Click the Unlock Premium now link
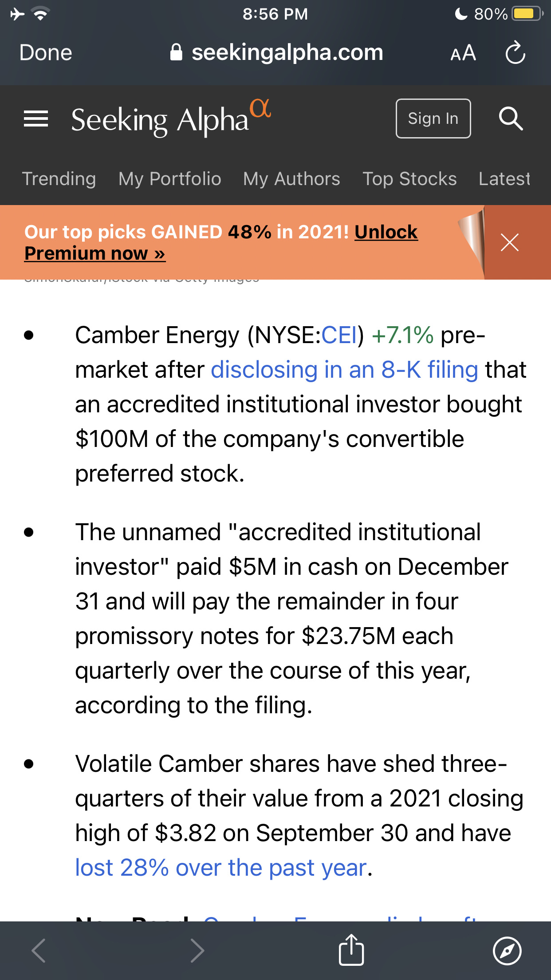This screenshot has height=980, width=551. click(x=94, y=253)
